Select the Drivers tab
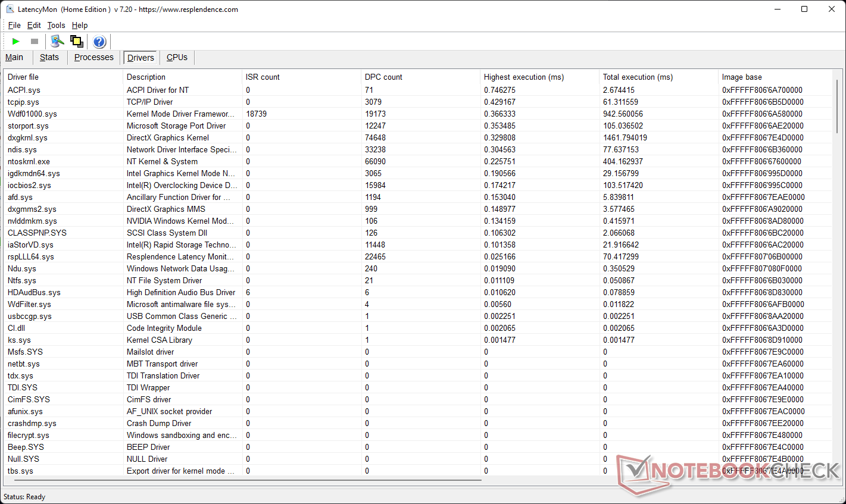Viewport: 846px width, 504px height. 141,58
